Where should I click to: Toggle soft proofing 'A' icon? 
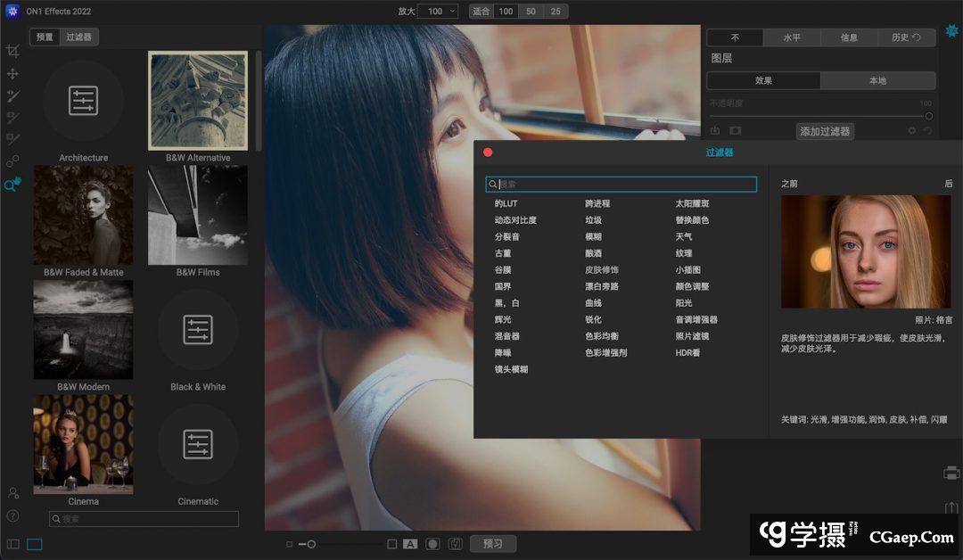[x=410, y=544]
